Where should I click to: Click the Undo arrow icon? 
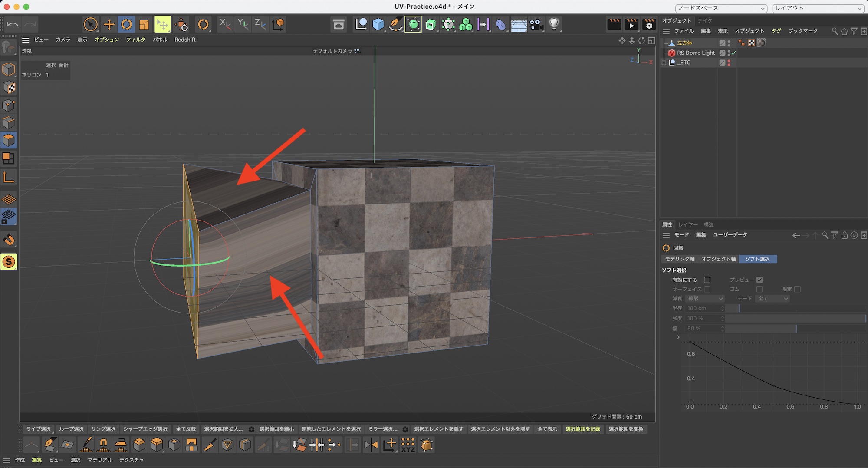(x=12, y=25)
